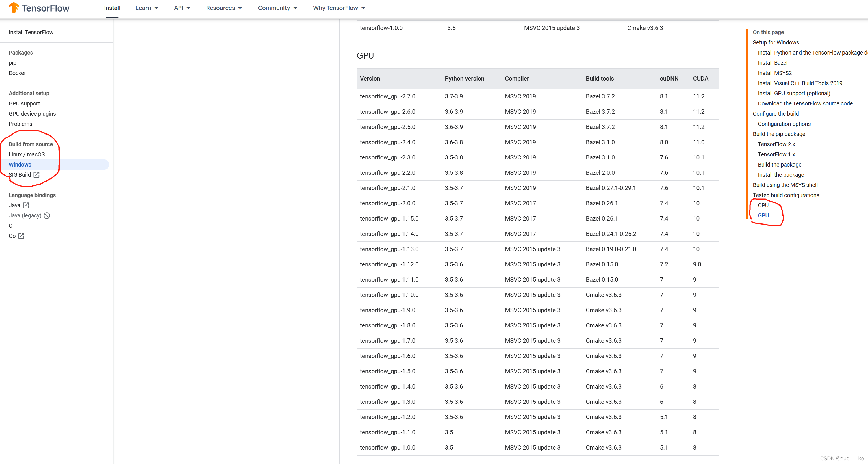Image resolution: width=868 pixels, height=464 pixels.
Task: Click the Java external link icon
Action: coord(26,205)
